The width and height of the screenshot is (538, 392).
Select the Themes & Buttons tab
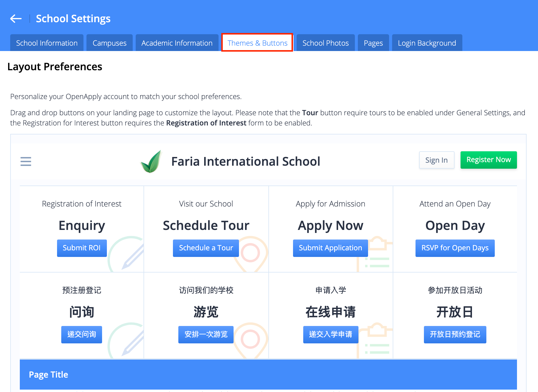pos(257,43)
